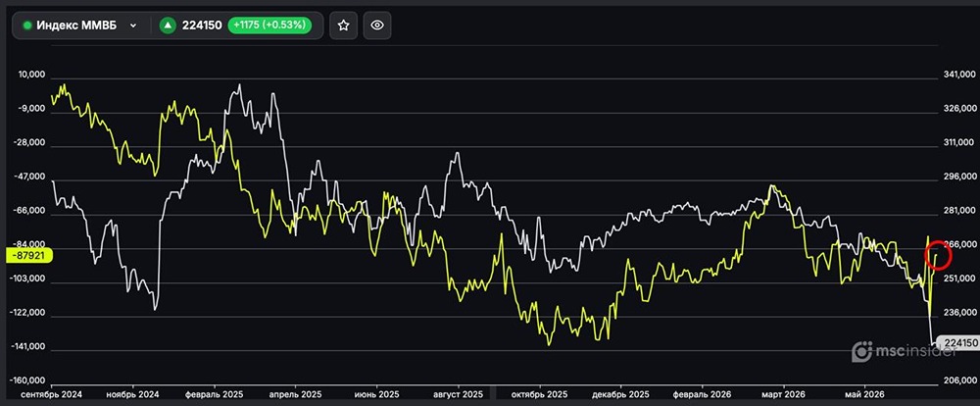Click the 224150 index value in header
This screenshot has height=406, width=980.
(202, 25)
